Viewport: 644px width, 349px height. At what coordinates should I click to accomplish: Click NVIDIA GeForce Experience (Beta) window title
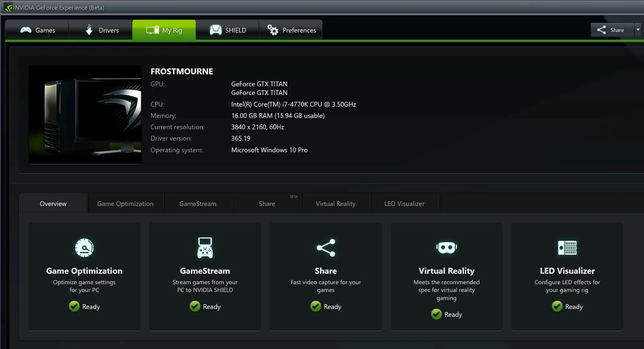point(60,8)
